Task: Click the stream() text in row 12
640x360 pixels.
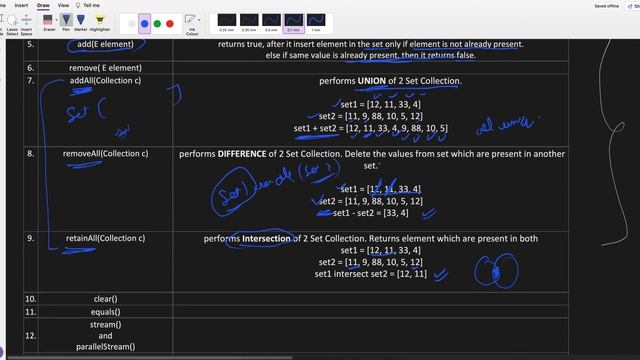Action: pos(105,324)
